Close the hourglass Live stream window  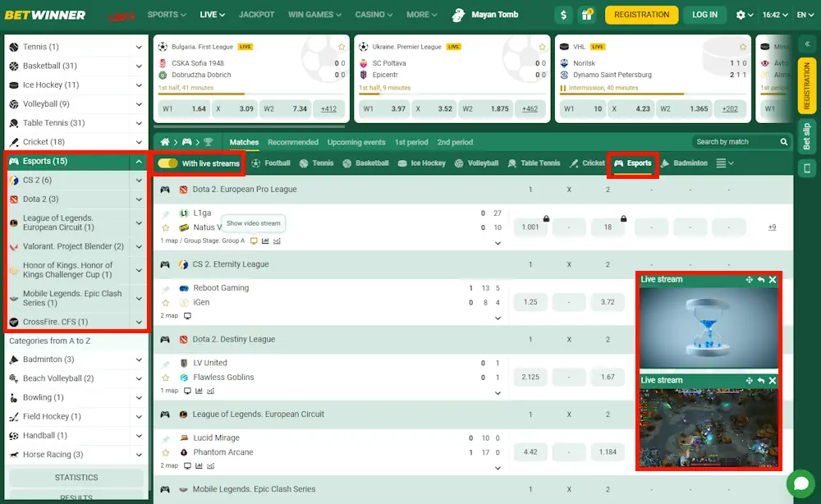(x=772, y=279)
